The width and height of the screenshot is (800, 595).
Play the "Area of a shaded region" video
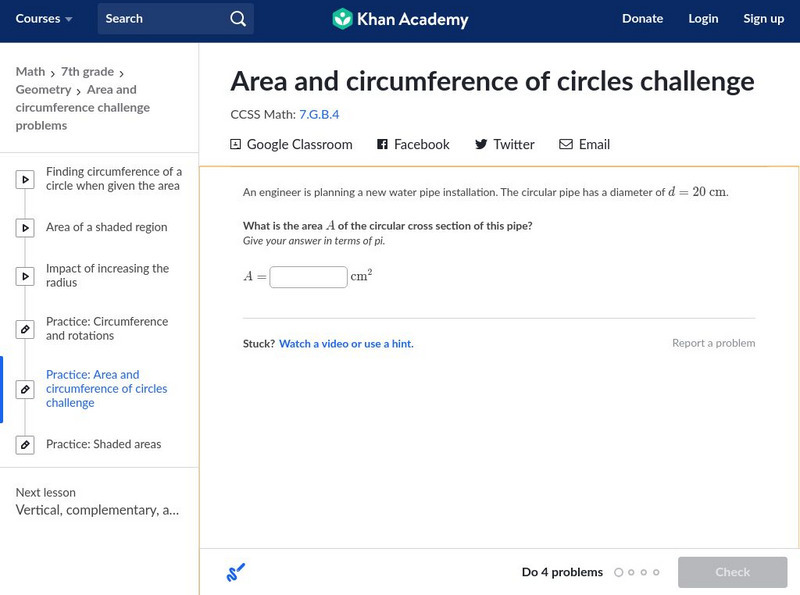(26, 228)
